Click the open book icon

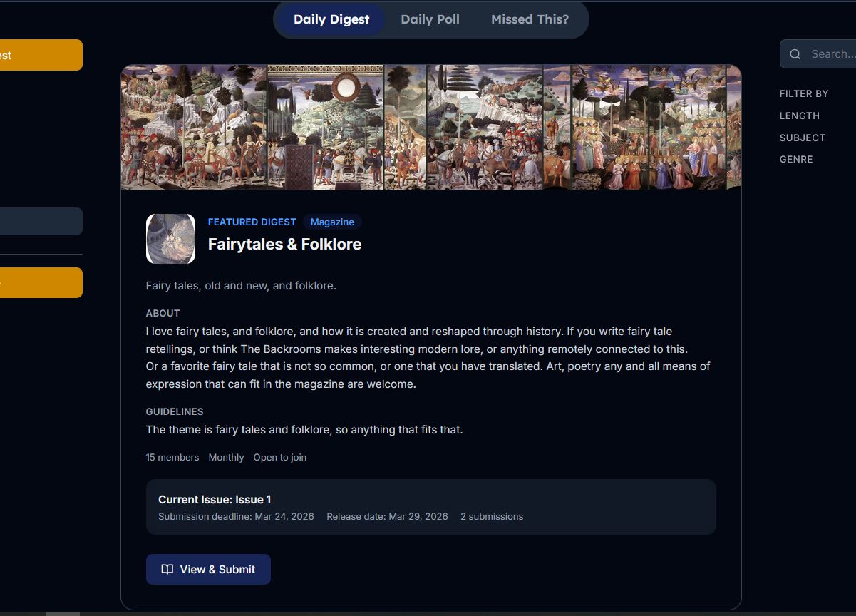167,569
